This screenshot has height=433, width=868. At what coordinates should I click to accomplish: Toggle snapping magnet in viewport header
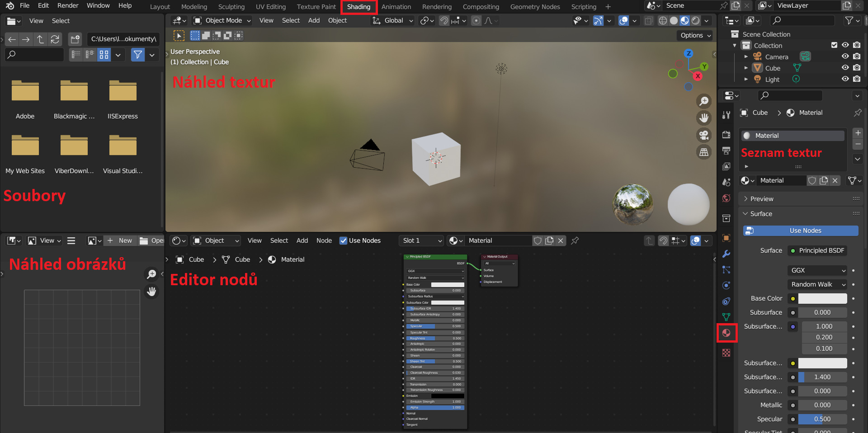click(444, 20)
